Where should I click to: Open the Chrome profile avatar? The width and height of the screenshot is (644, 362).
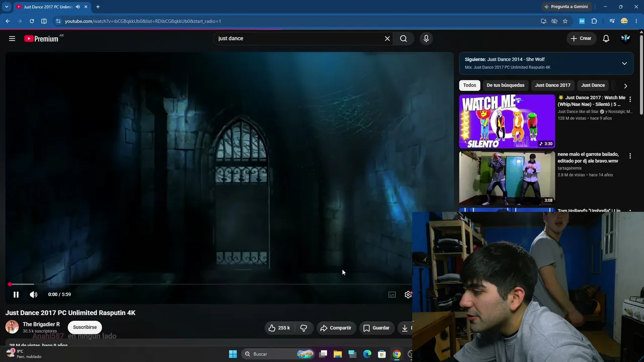(x=624, y=21)
